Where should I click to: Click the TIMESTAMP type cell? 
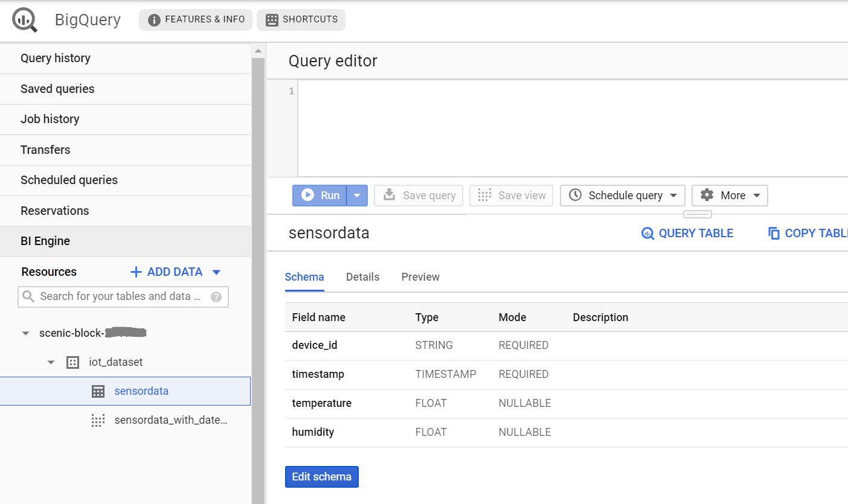[446, 374]
